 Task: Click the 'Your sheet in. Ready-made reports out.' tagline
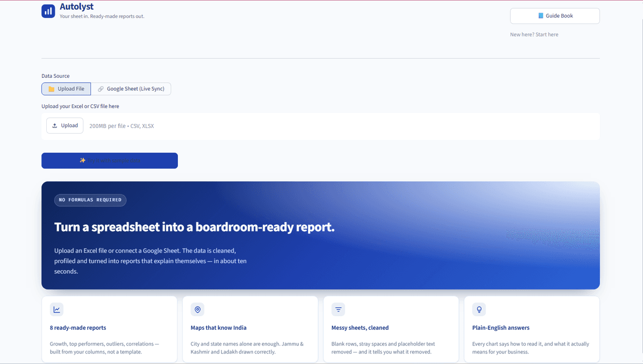tap(102, 17)
